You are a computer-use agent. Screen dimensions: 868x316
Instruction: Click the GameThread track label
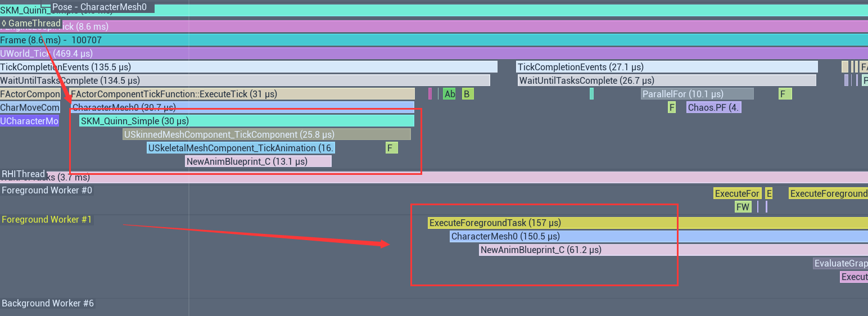click(31, 23)
